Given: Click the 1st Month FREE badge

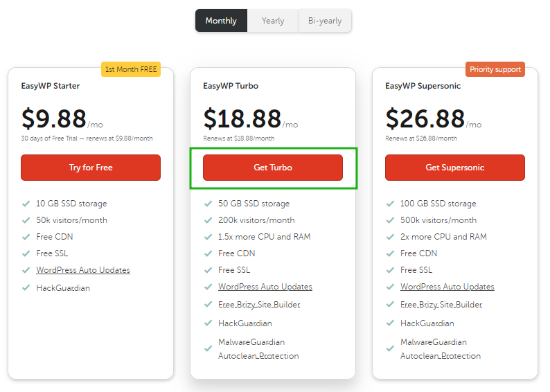Looking at the screenshot, I should click(x=131, y=69).
